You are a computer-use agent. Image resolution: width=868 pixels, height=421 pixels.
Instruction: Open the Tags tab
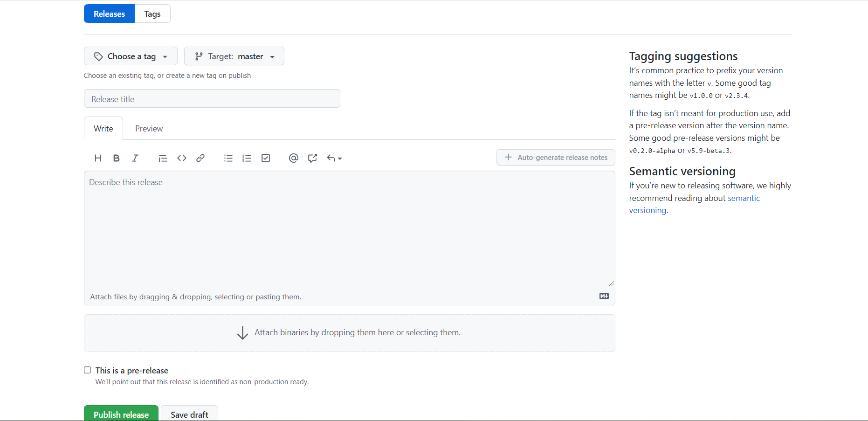click(x=152, y=14)
